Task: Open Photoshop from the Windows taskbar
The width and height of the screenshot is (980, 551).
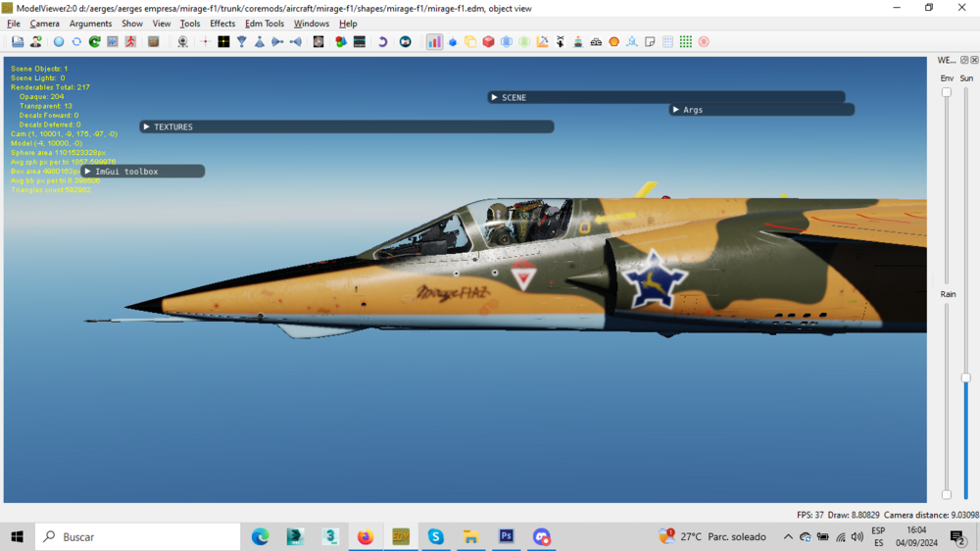Action: click(x=507, y=536)
